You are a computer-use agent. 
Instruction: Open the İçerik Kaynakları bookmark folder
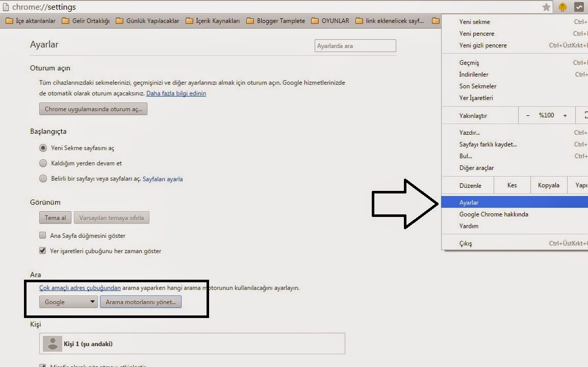213,20
